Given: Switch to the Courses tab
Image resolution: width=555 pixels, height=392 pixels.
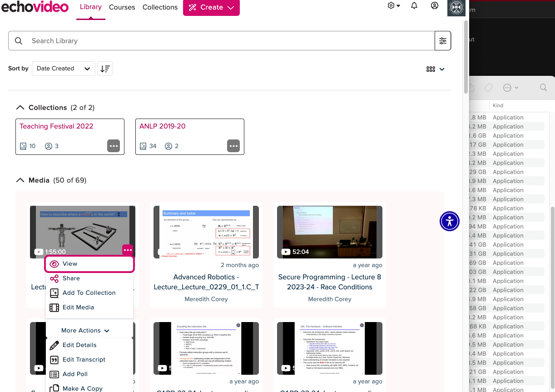Looking at the screenshot, I should click(122, 7).
